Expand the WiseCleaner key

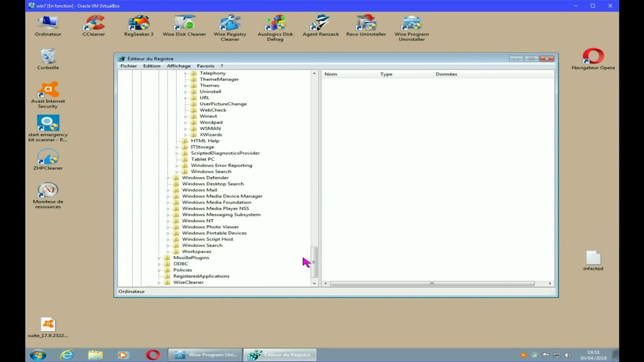(x=159, y=283)
